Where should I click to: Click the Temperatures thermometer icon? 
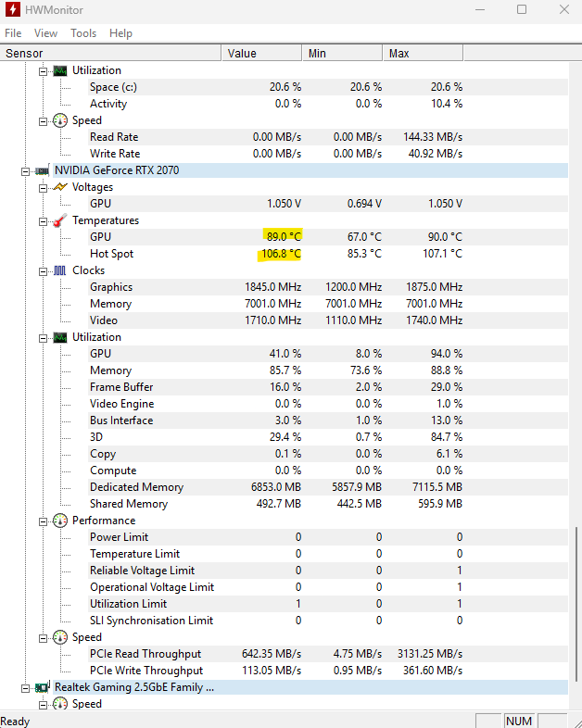click(60, 220)
